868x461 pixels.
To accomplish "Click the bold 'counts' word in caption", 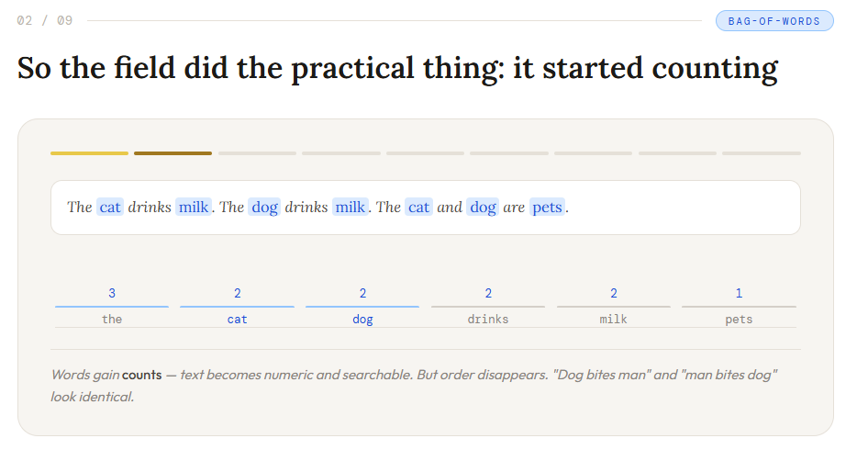I will point(141,375).
